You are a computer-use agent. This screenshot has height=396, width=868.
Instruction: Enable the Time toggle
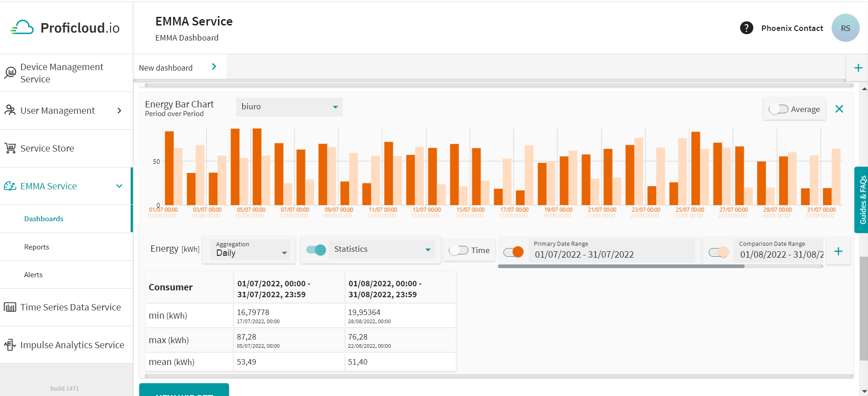(458, 250)
